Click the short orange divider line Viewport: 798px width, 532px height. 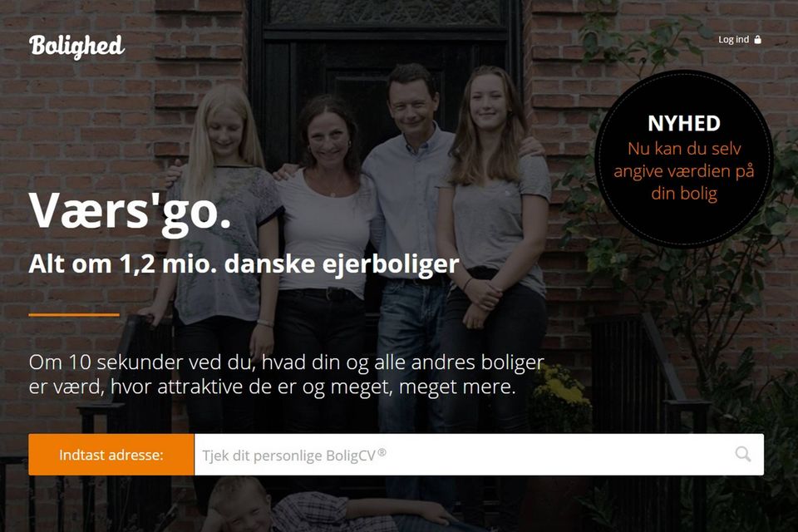[74, 314]
